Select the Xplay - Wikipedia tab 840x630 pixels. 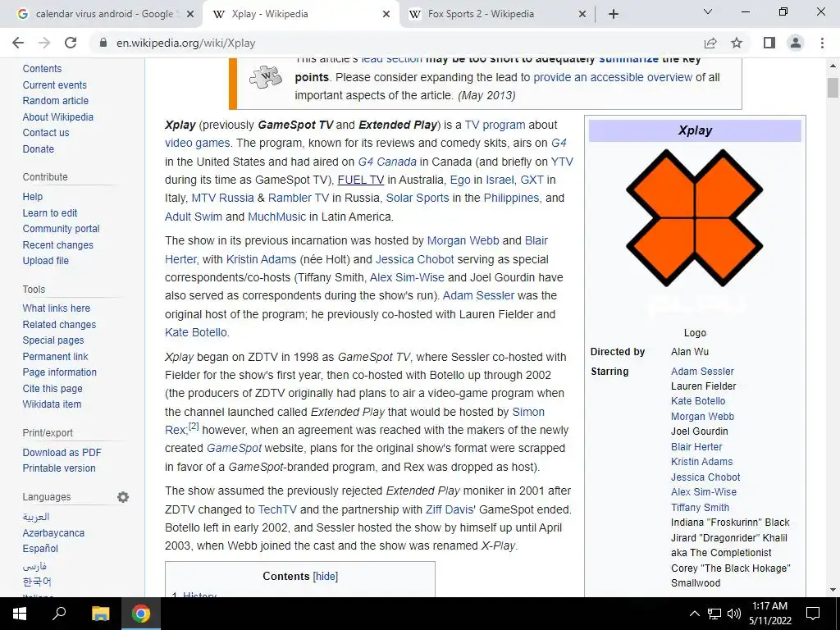[300, 15]
